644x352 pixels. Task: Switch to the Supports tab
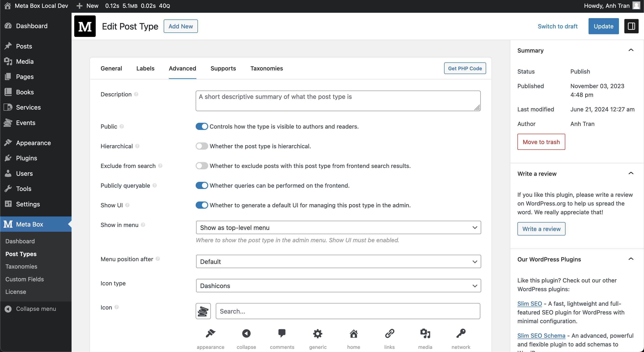click(223, 68)
